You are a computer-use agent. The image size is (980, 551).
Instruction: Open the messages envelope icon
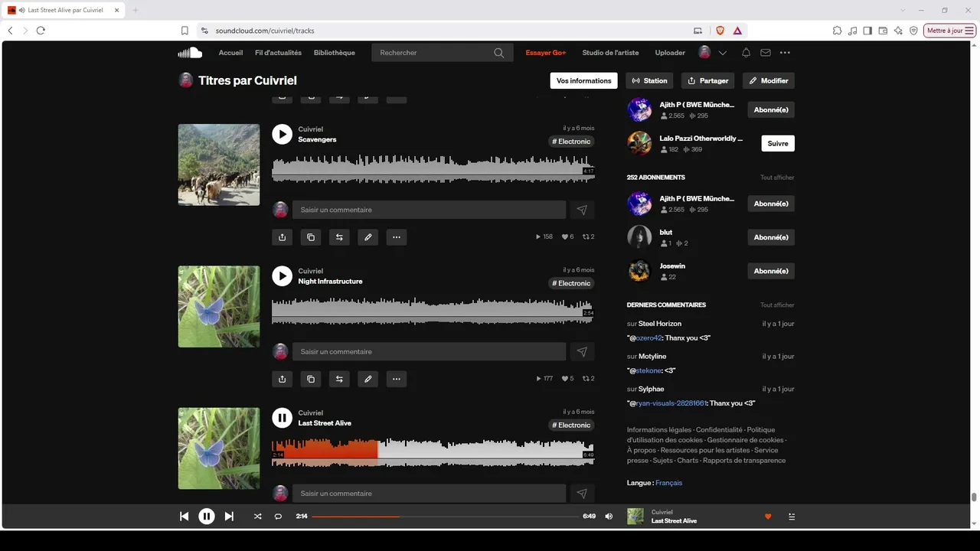coord(766,53)
